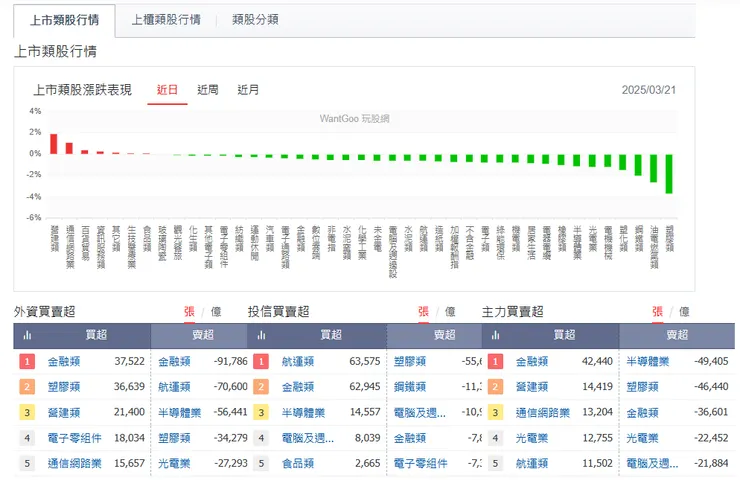The image size is (740, 486).
Task: Click the value 37,522 in 外資 買超
Action: pos(129,361)
